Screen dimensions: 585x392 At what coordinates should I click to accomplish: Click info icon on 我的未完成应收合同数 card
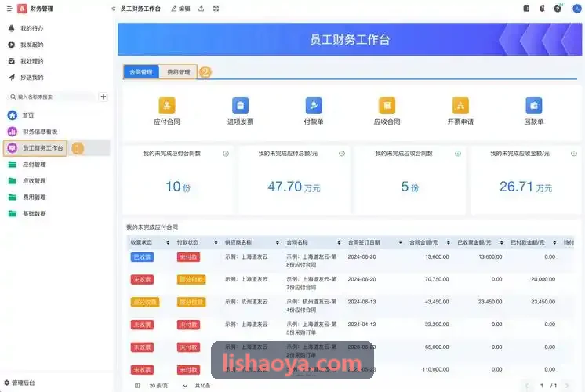pos(458,154)
